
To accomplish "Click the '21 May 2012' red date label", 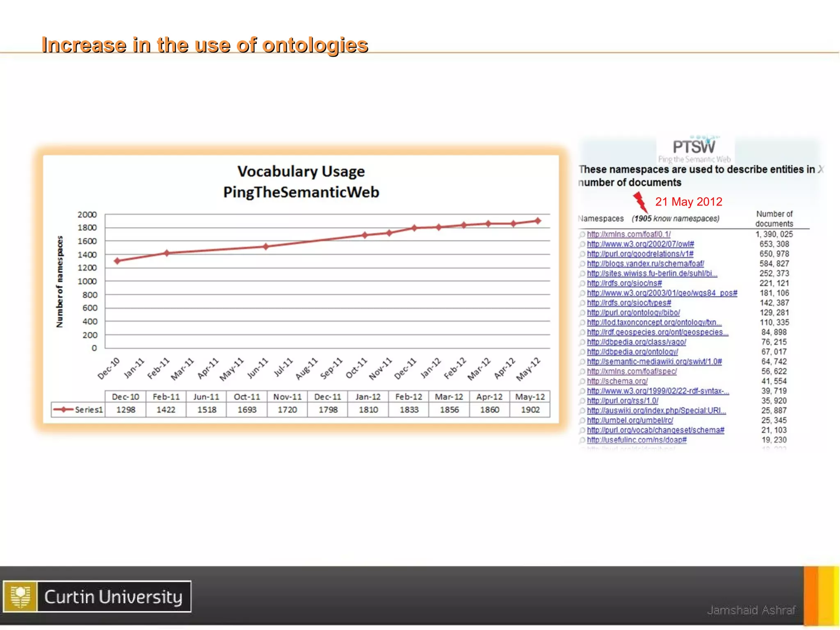I will tap(689, 202).
